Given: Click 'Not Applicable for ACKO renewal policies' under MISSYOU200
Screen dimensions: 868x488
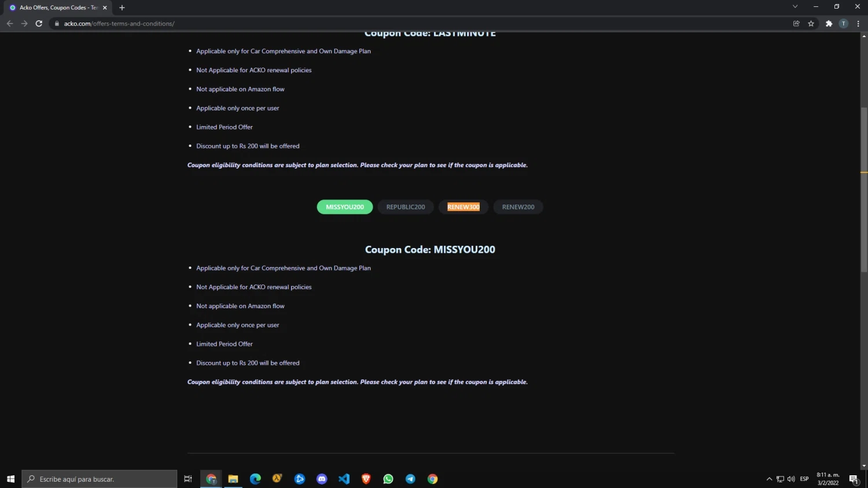Looking at the screenshot, I should click(254, 287).
